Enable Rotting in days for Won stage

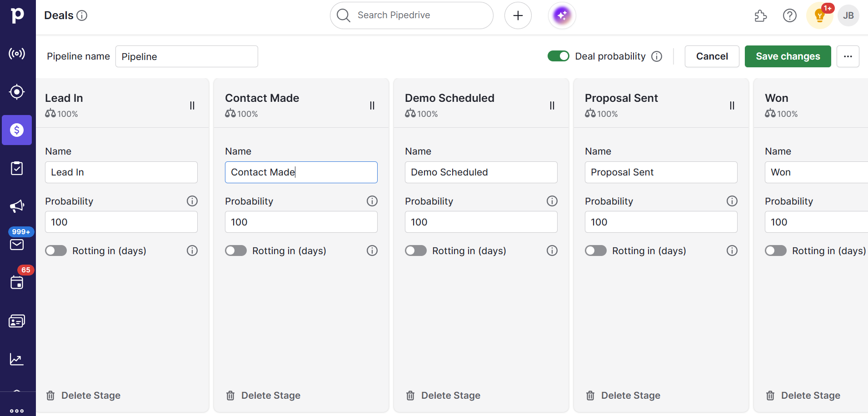pos(775,251)
